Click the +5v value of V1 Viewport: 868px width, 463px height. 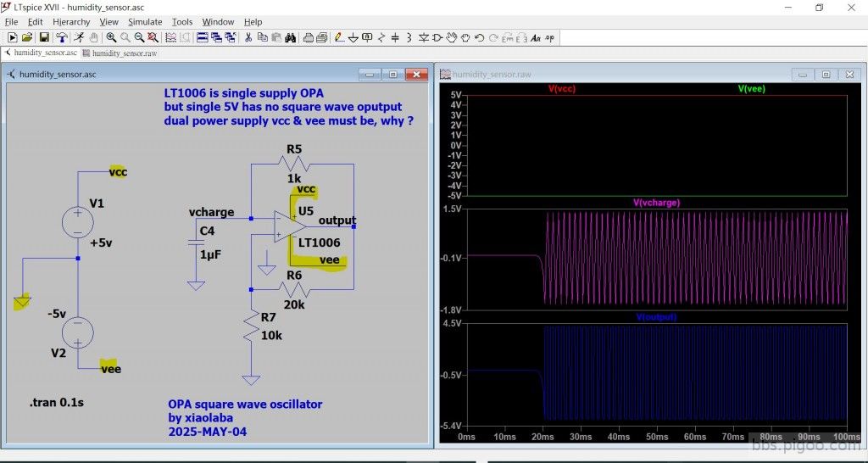tap(102, 243)
